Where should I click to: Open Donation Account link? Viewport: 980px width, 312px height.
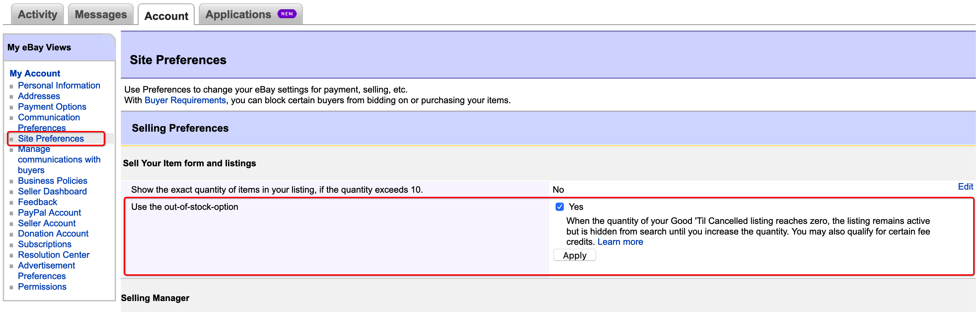pos(53,234)
